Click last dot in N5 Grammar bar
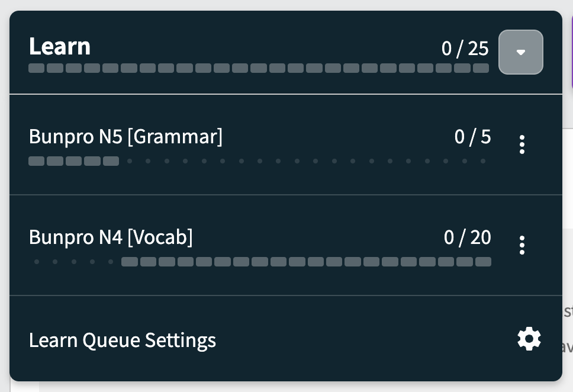The image size is (573, 392). coord(483,161)
